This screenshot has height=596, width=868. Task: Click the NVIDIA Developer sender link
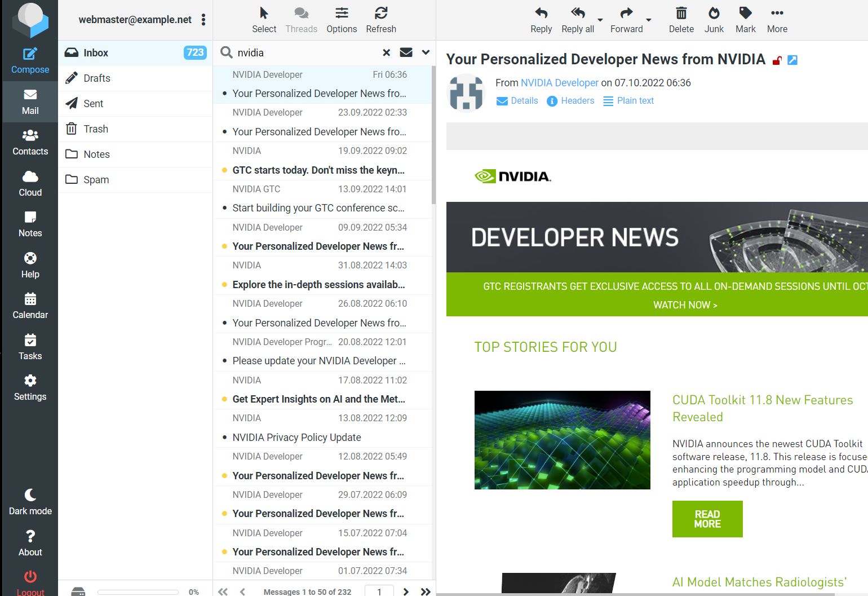point(559,83)
